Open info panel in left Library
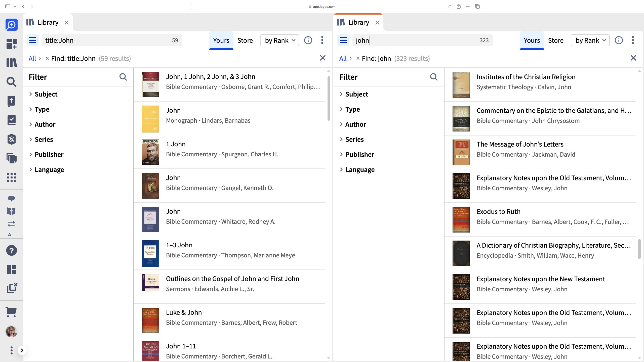The image size is (644, 362). coord(308,40)
